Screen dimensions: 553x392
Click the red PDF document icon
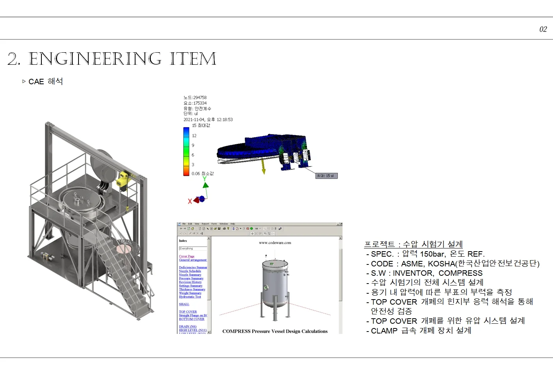(x=237, y=229)
